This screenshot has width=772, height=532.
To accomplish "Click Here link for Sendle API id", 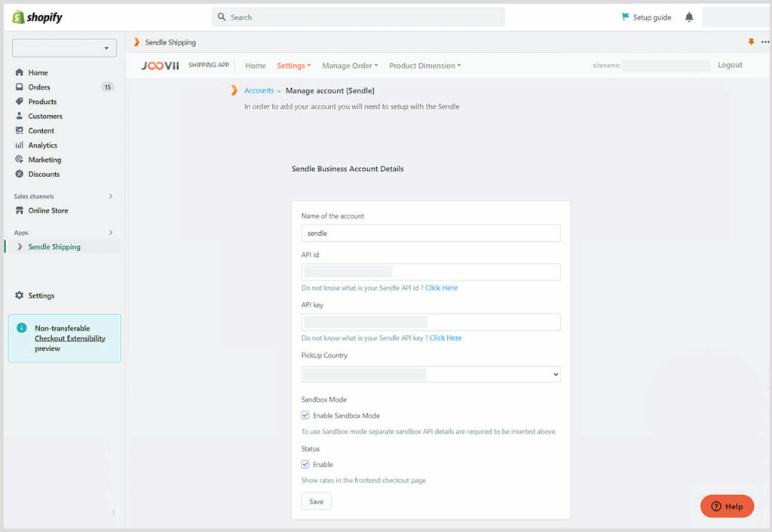I will [x=441, y=288].
